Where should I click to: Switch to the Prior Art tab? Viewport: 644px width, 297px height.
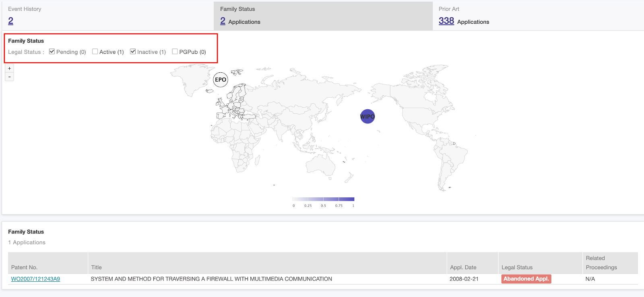[x=538, y=16]
